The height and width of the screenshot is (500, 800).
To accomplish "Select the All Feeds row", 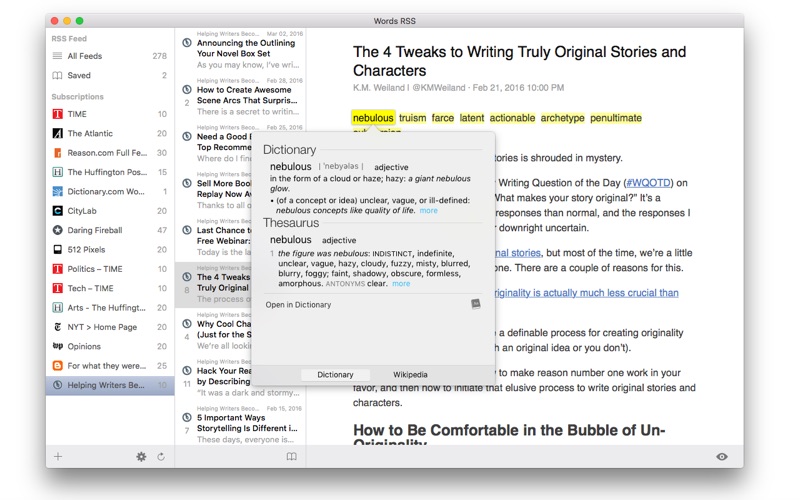I will coord(110,56).
